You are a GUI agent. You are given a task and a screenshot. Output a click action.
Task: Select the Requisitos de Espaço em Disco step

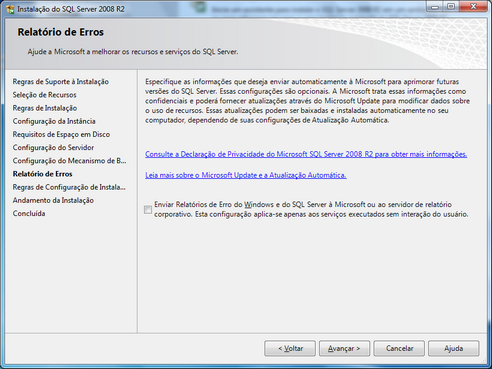[61, 134]
